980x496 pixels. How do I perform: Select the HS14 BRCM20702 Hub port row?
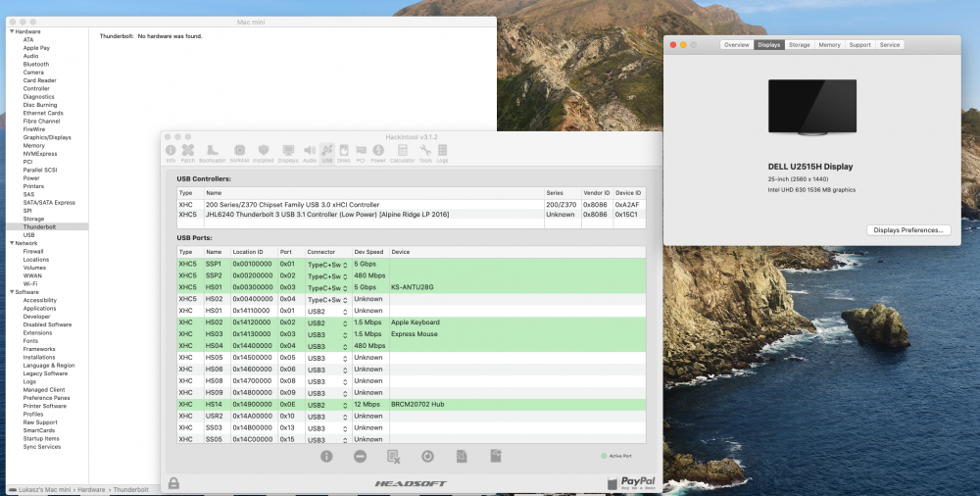[x=412, y=405]
